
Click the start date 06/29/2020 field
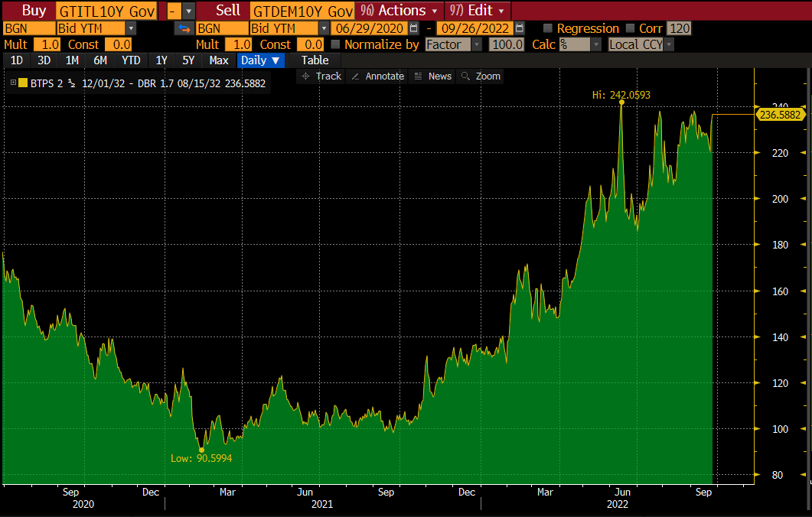tap(370, 28)
